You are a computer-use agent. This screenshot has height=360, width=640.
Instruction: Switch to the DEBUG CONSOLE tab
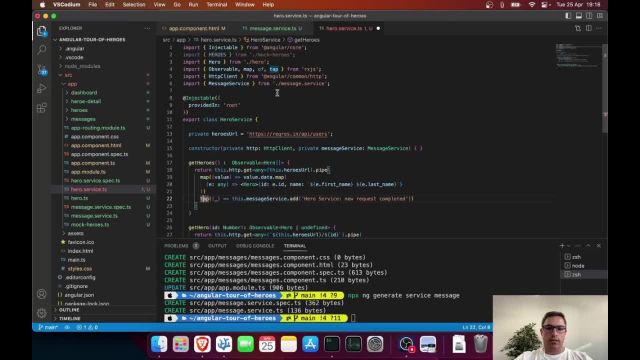[x=255, y=246]
